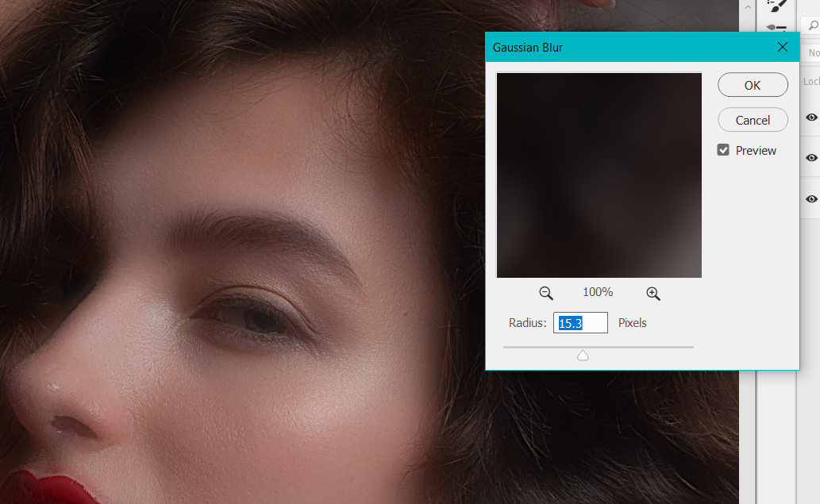Click the Gaussian Blur preview thumbnail
The width and height of the screenshot is (820, 504).
[x=599, y=175]
